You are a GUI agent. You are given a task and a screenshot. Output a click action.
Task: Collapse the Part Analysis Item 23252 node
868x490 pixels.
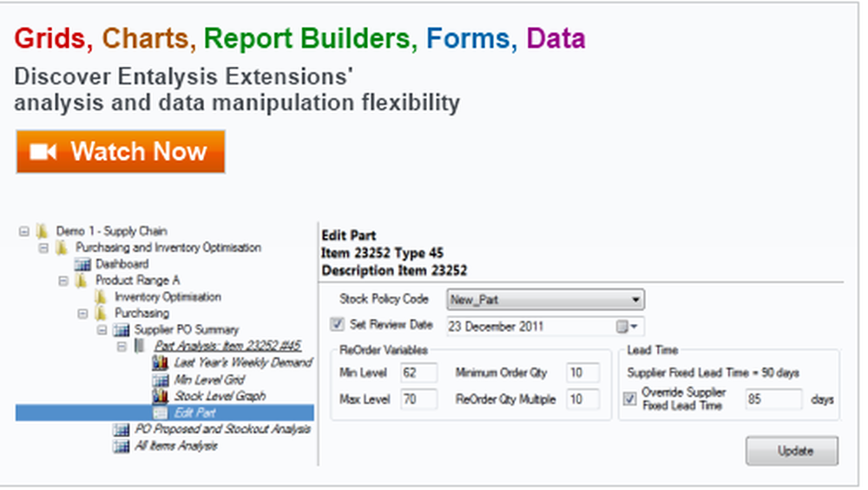tap(122, 347)
